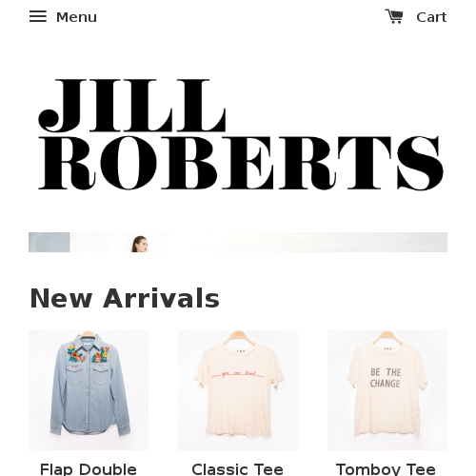Click the grey left panel of banner
476x476 pixels.
50,242
